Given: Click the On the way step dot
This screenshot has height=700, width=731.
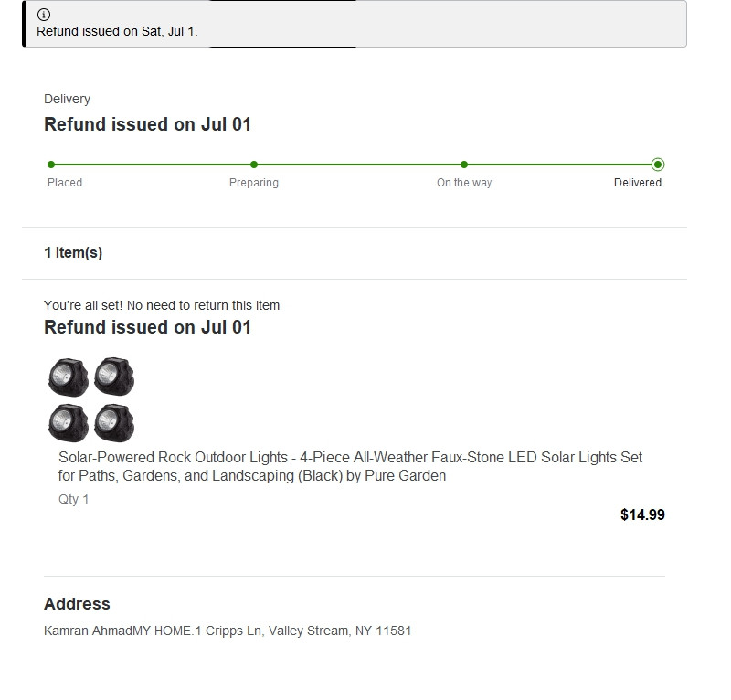Looking at the screenshot, I should (464, 164).
